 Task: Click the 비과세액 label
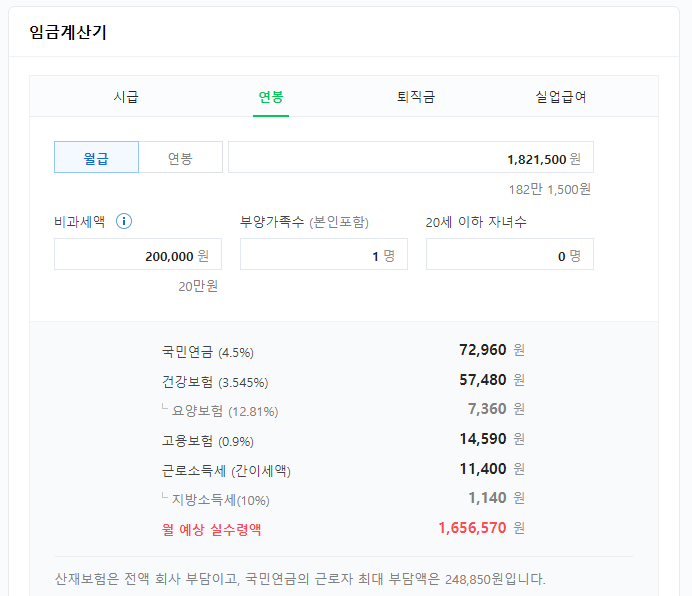pyautogui.click(x=79, y=221)
